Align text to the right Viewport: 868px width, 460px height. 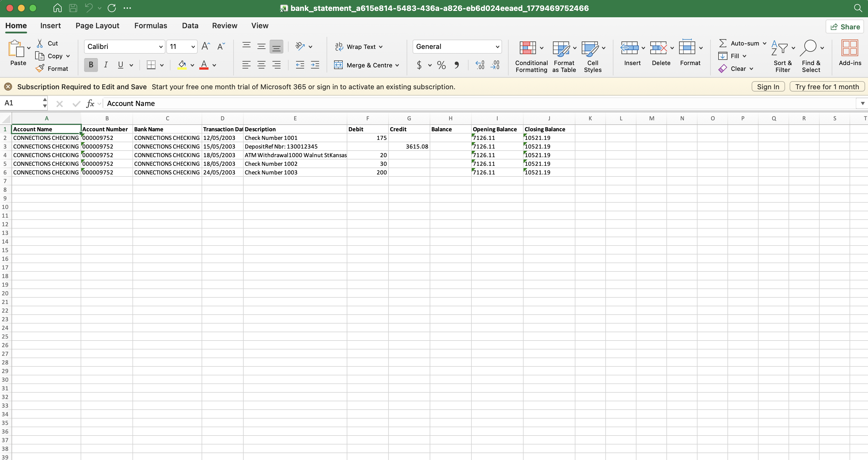point(276,65)
